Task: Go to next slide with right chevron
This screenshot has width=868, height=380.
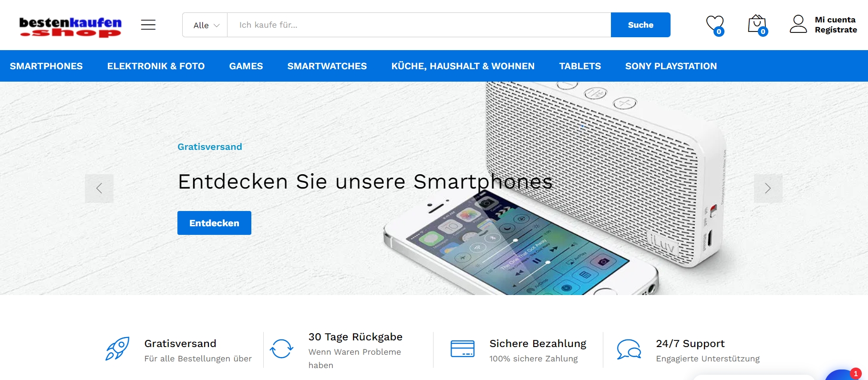Action: 768,189
